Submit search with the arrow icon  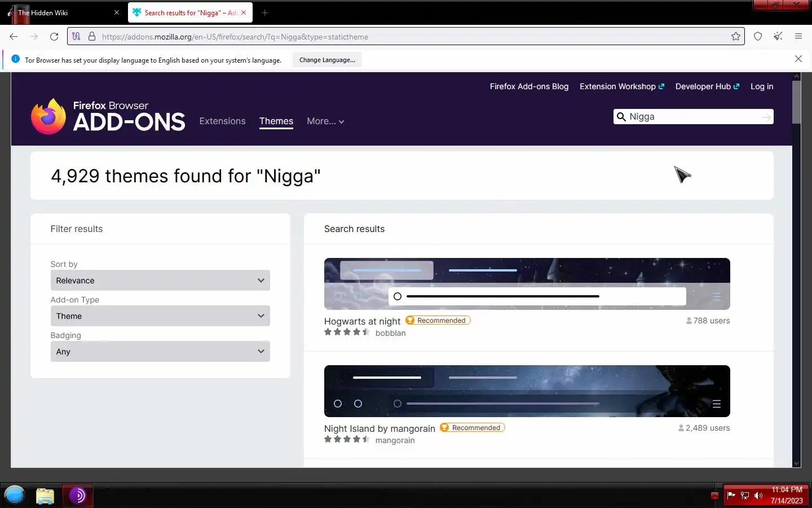click(x=766, y=117)
